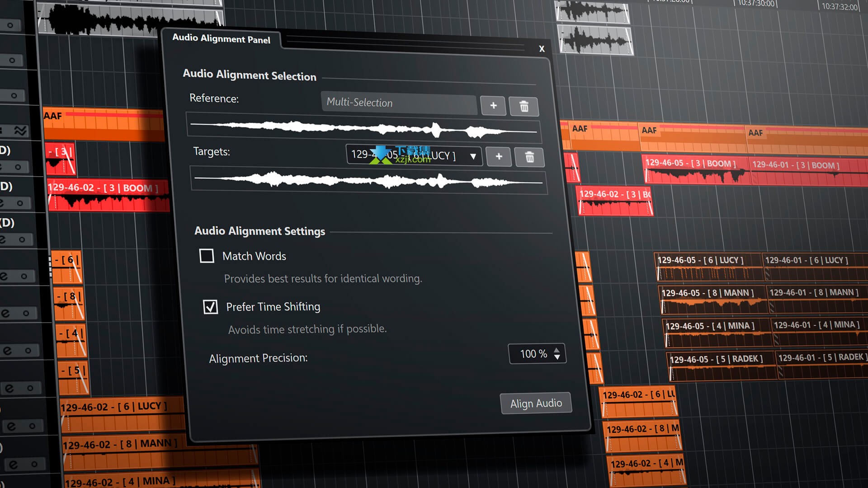Select left-side clip 129-46-02 - [ 3 | BOOM ]
The image size is (868, 488).
(x=108, y=196)
